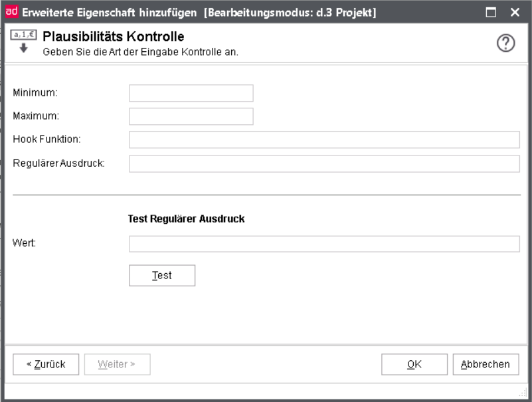Click the 'Plausibilitäts Kontrolle' header title
The image size is (532, 402).
click(113, 37)
